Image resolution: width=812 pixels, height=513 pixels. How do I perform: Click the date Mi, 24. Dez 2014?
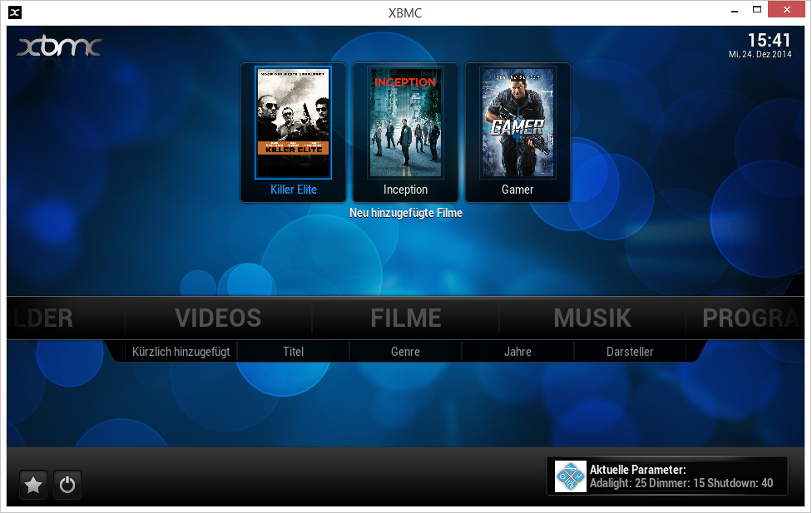click(760, 54)
